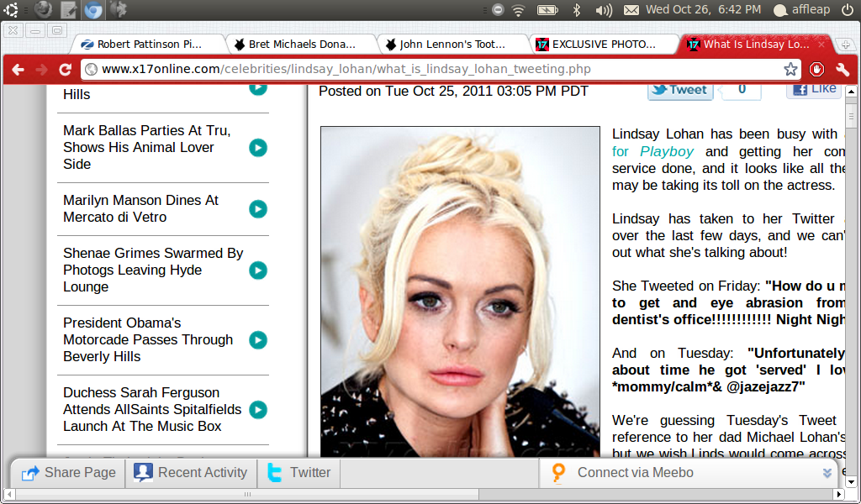Viewport: 861px width, 504px height.
Task: Click the Tweet button
Action: pos(680,90)
